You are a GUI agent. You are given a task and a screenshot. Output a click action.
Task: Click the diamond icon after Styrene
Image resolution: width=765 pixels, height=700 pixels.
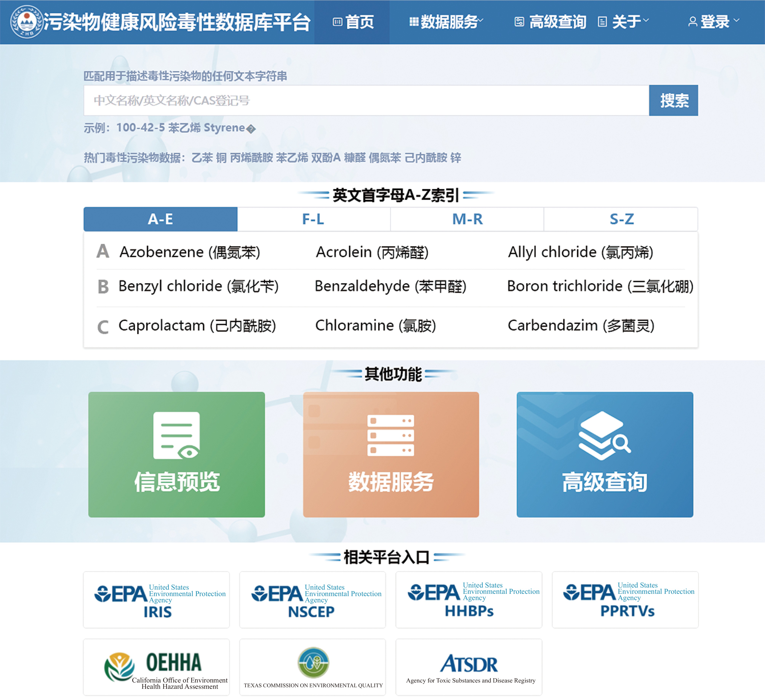pos(251,129)
